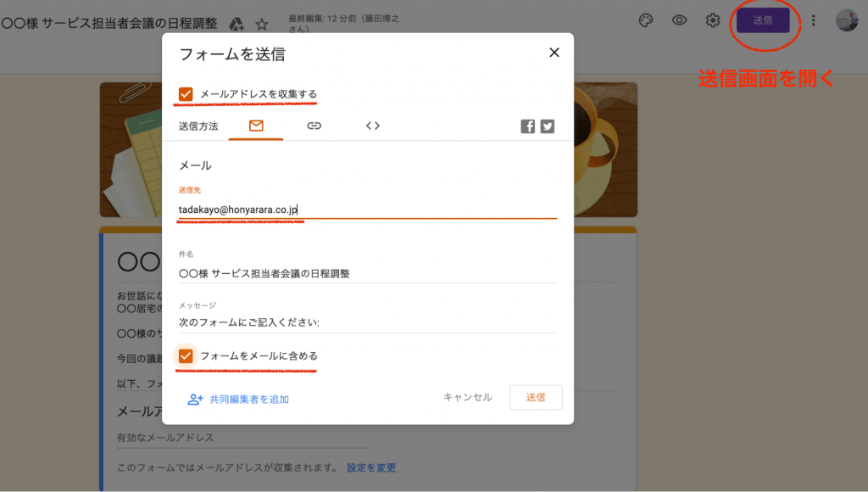868x492 pixels.
Task: Share the form via Twitter icon
Action: [x=548, y=126]
